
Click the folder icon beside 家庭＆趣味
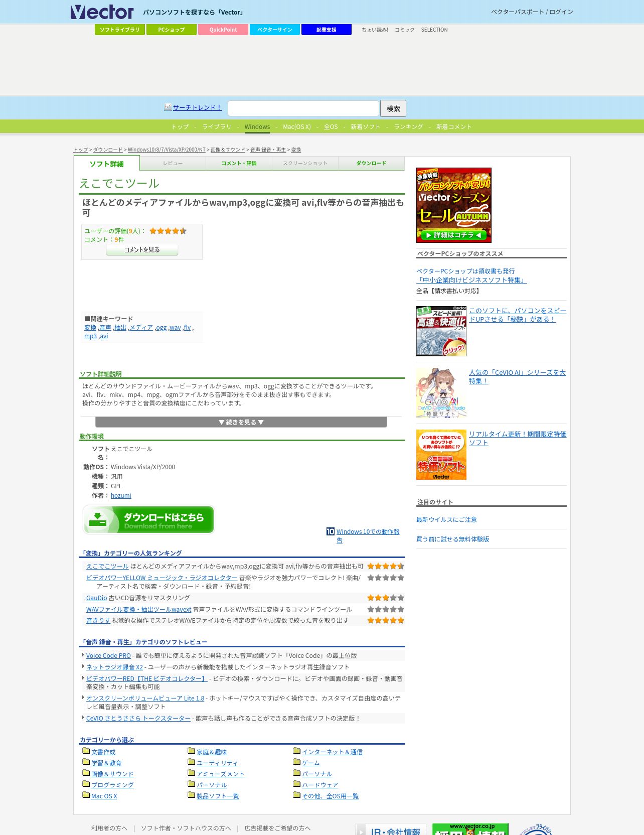pyautogui.click(x=191, y=751)
